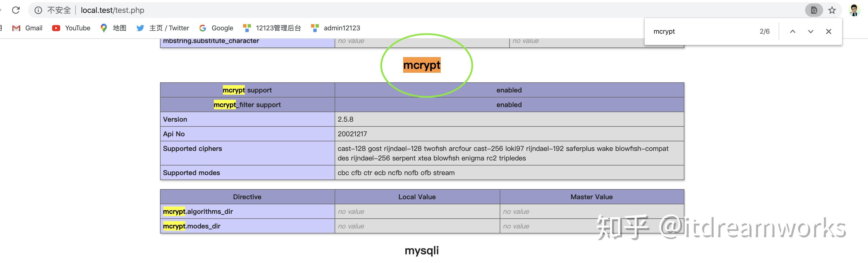Click the YouTube play logo icon
This screenshot has height=263, width=868.
point(56,28)
